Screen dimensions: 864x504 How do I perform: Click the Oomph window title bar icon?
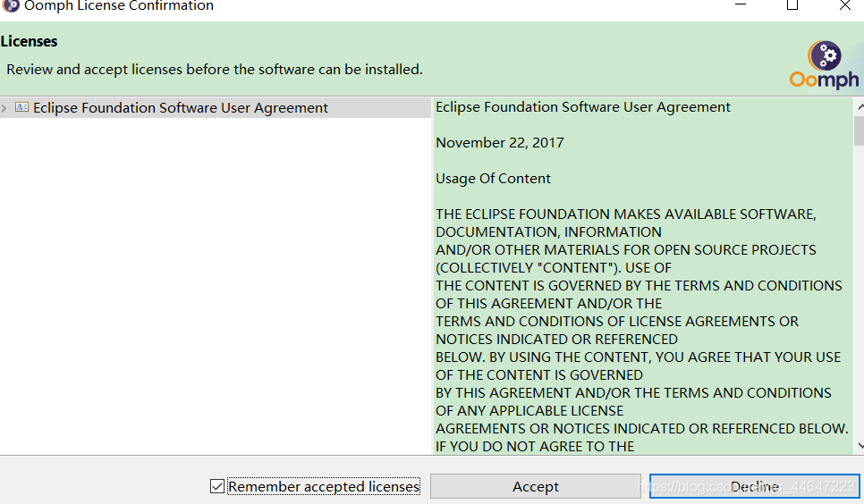coord(10,6)
